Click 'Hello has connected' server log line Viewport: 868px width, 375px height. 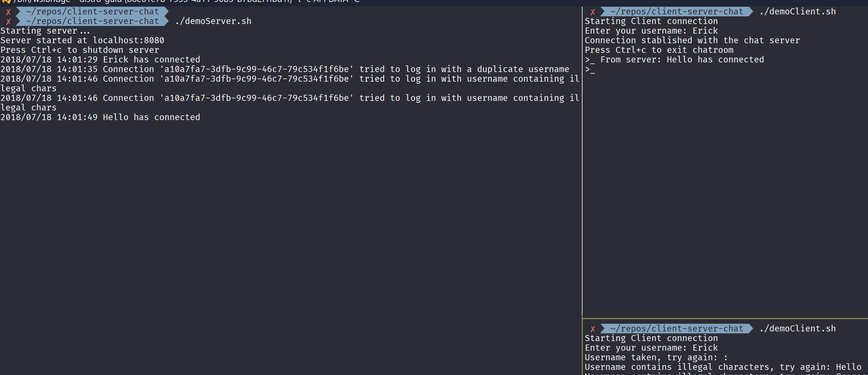(x=100, y=117)
